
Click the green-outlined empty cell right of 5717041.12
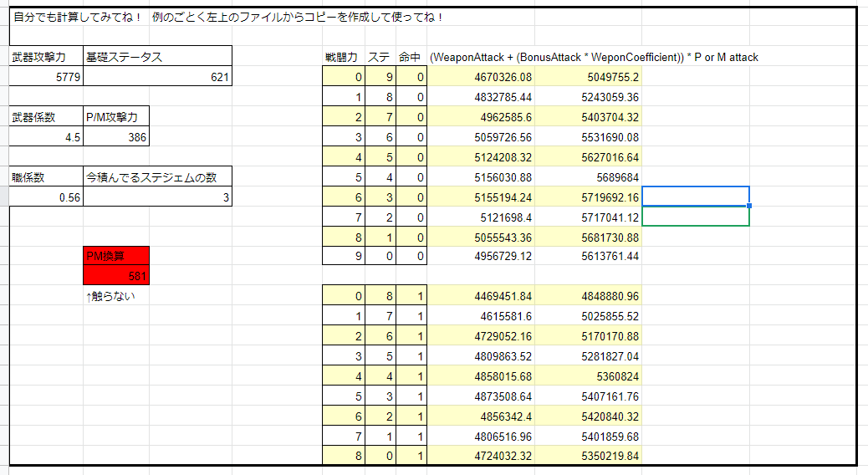(x=696, y=217)
